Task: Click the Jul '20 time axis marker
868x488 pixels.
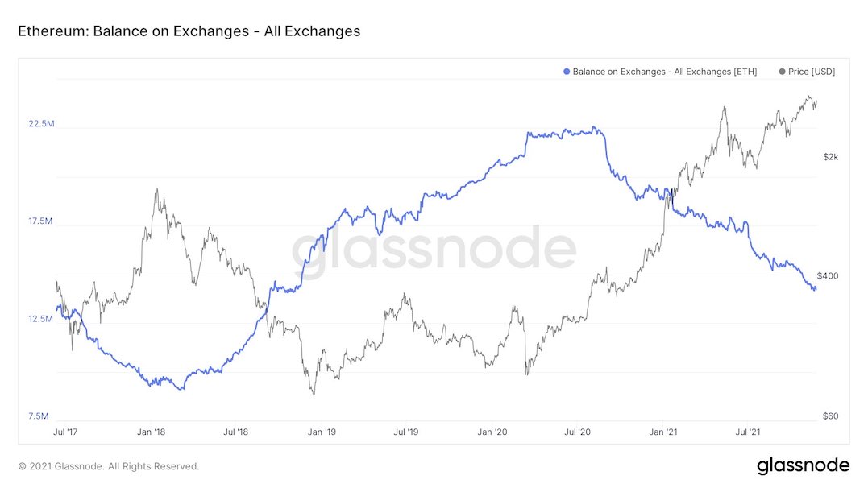Action: [578, 432]
